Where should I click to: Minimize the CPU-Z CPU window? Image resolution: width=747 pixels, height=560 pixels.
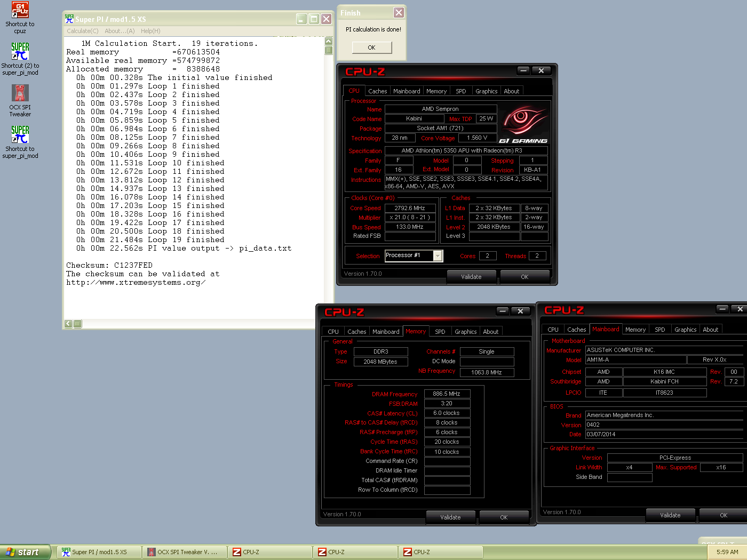click(x=523, y=70)
